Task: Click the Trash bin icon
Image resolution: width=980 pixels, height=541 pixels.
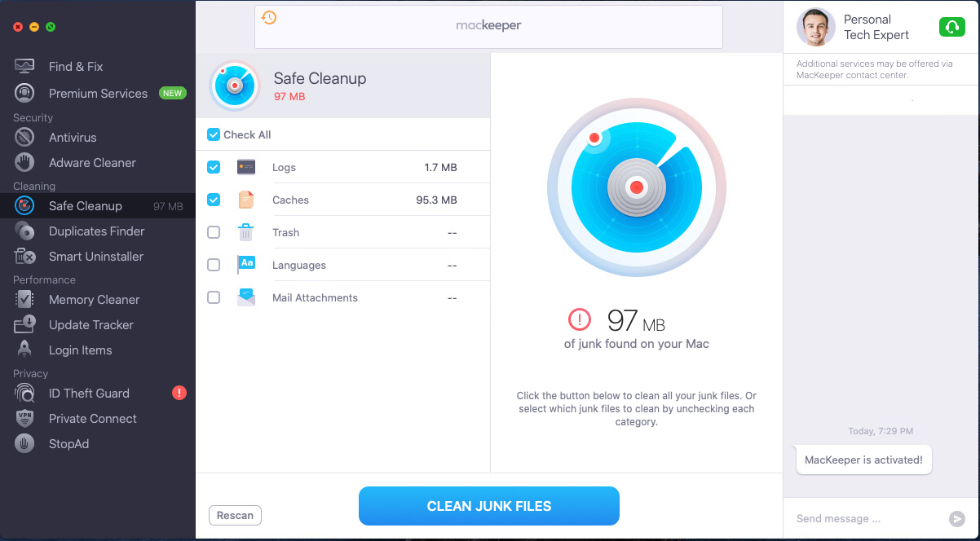Action: click(x=246, y=232)
